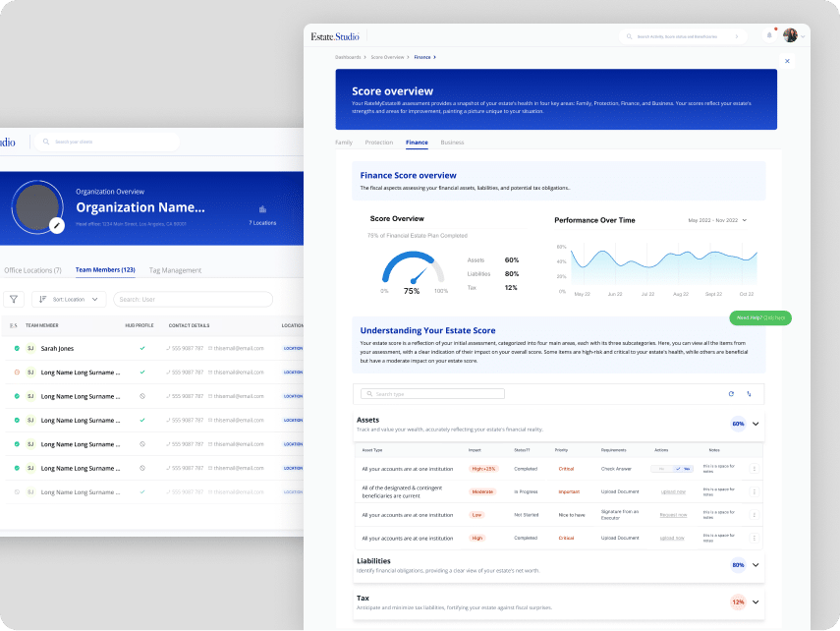
Task: Click the 7 Locations building icon
Action: pos(262,209)
